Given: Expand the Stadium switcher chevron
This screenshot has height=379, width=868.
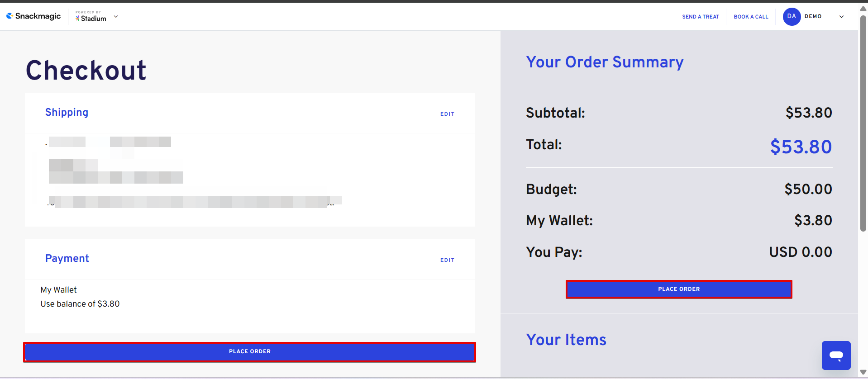Looking at the screenshot, I should pos(116,17).
